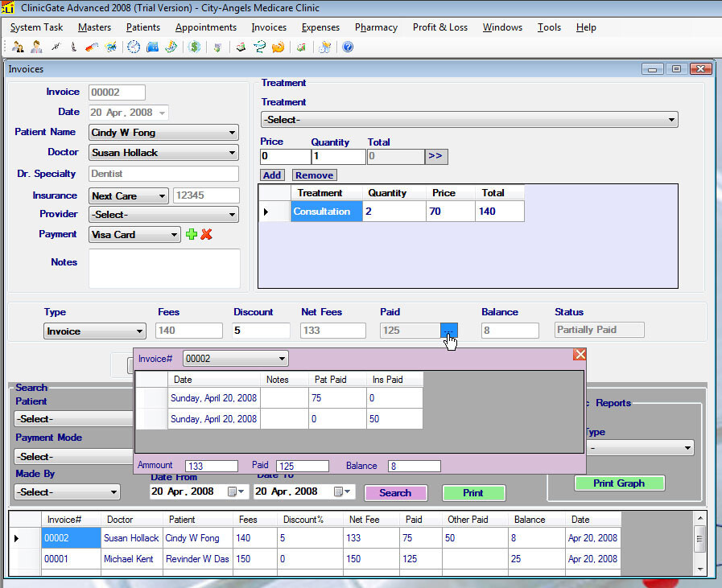Click the >> button next to Total

[435, 156]
